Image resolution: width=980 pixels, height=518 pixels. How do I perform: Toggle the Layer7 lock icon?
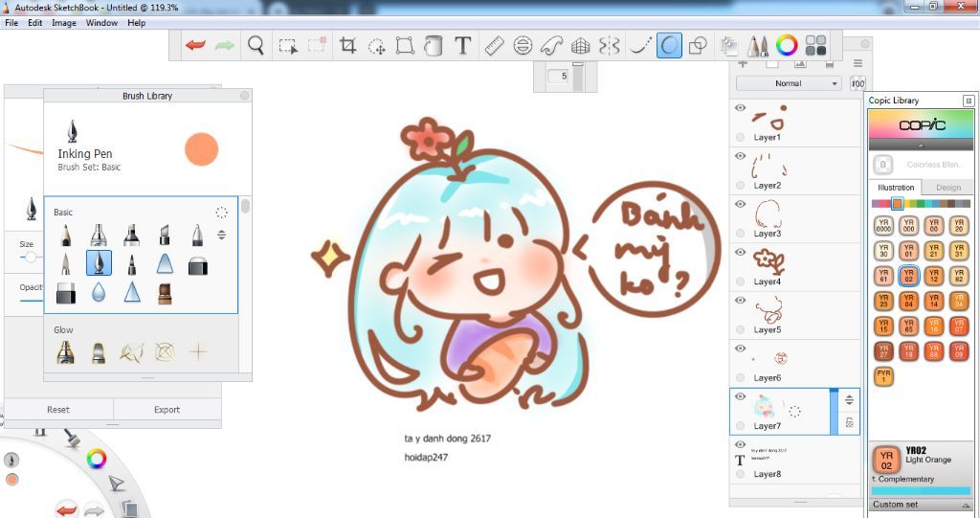click(x=850, y=422)
